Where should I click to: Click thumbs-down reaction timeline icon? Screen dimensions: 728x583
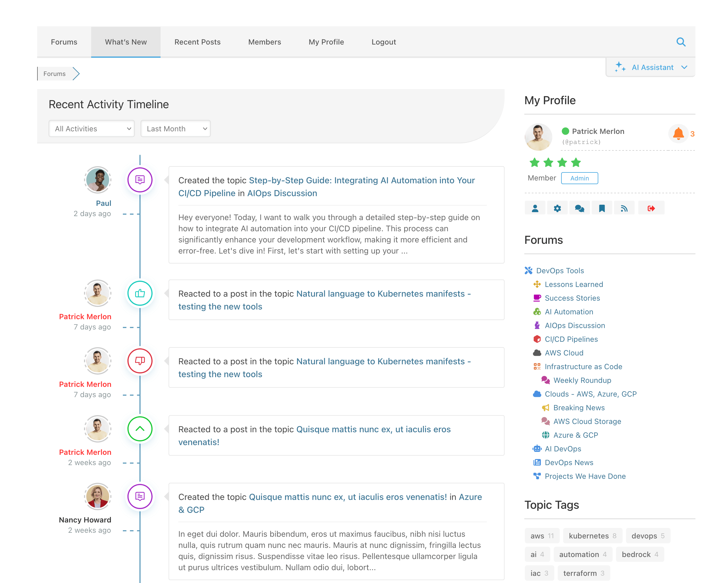point(140,361)
